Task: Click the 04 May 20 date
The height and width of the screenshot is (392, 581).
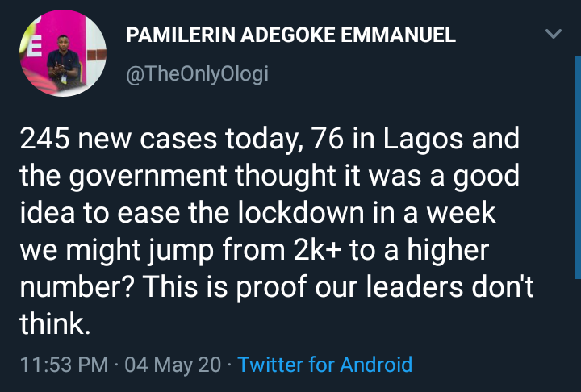Action: coord(173,365)
